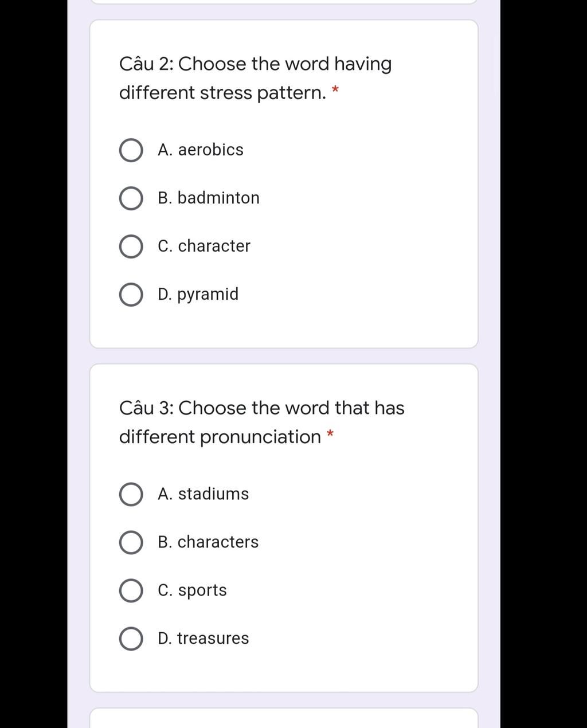Pick the D. pyramid radio circle
The image size is (587, 728).
click(x=131, y=295)
